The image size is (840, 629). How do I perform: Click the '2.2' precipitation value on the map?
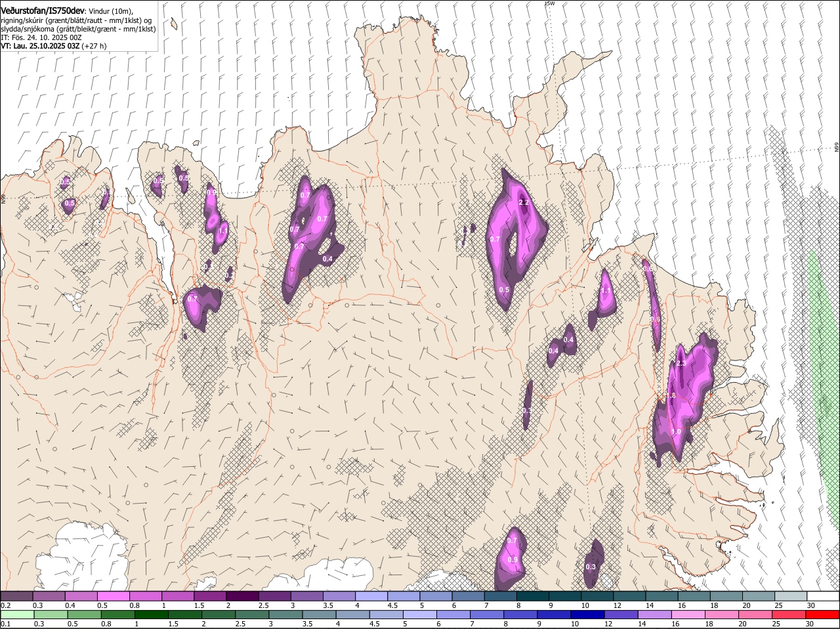point(524,202)
